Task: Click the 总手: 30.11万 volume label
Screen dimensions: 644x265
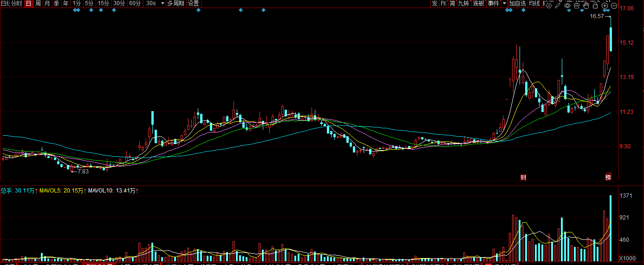Action: tap(18, 191)
